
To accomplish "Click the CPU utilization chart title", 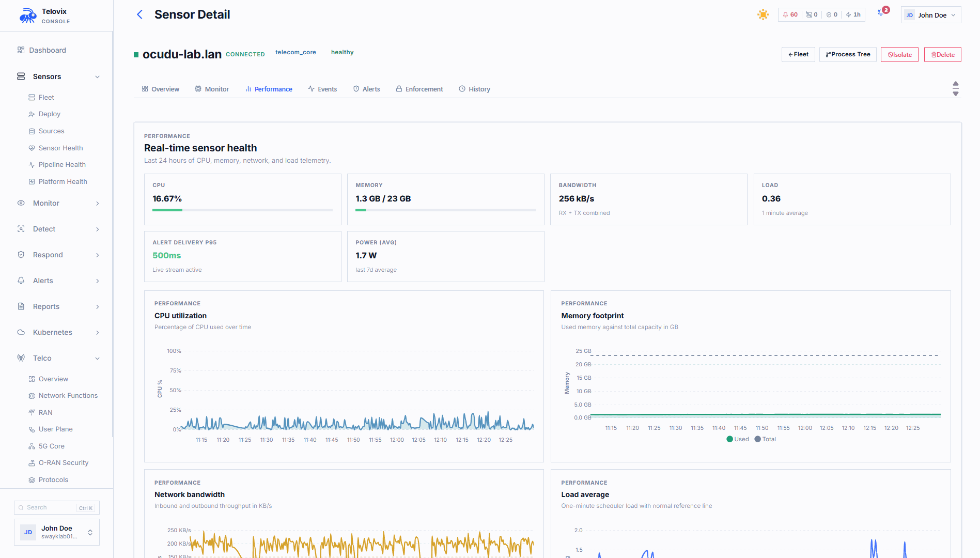I will (x=180, y=316).
